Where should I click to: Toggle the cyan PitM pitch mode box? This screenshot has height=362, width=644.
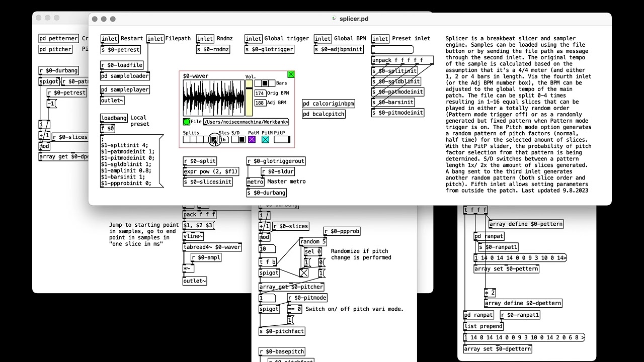coord(265,139)
